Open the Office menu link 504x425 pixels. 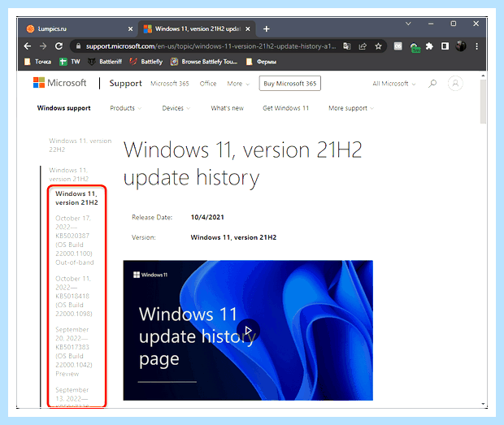point(208,84)
